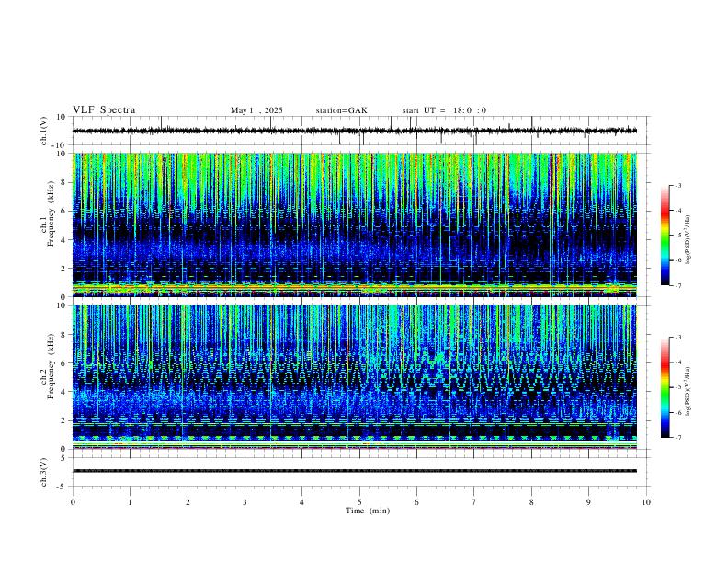Image resolution: width=728 pixels, height=563 pixels.
Task: Click the time axis tick label "8"
Action: pyautogui.click(x=531, y=502)
